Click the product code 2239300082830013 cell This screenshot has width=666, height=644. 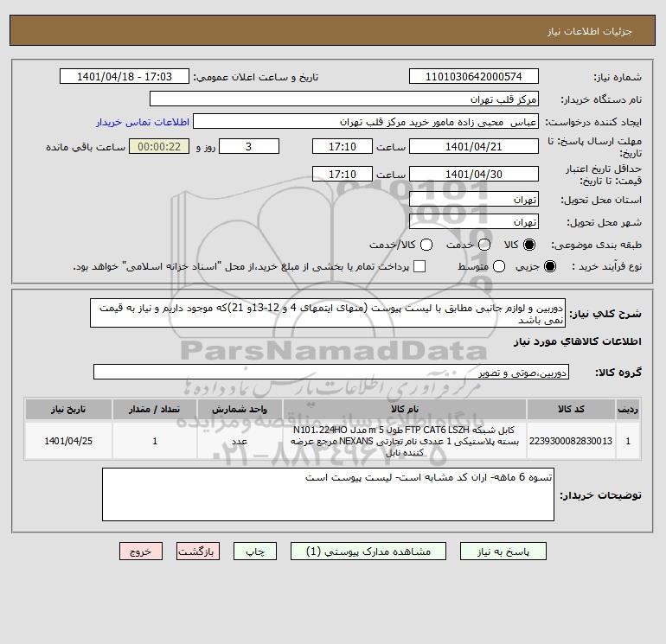571,441
